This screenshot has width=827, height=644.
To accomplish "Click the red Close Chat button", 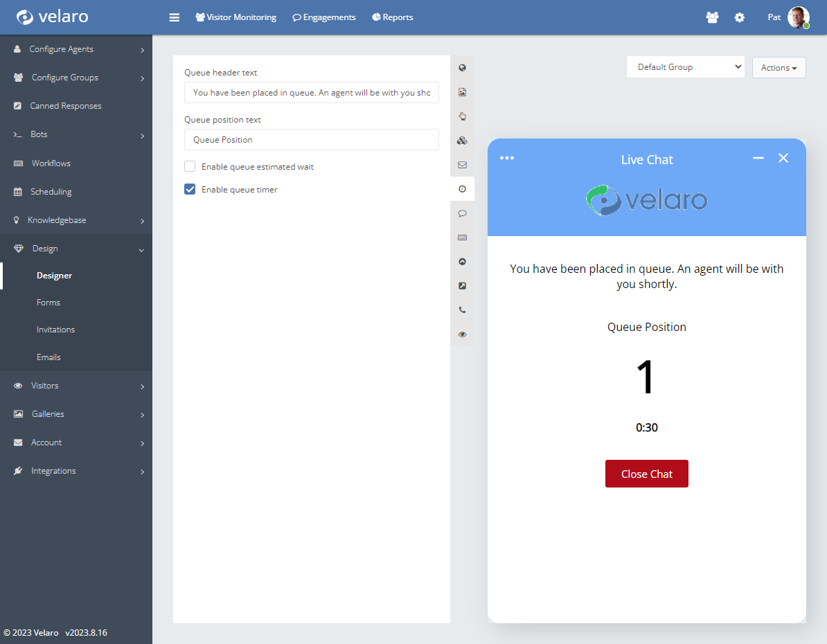I will click(646, 474).
